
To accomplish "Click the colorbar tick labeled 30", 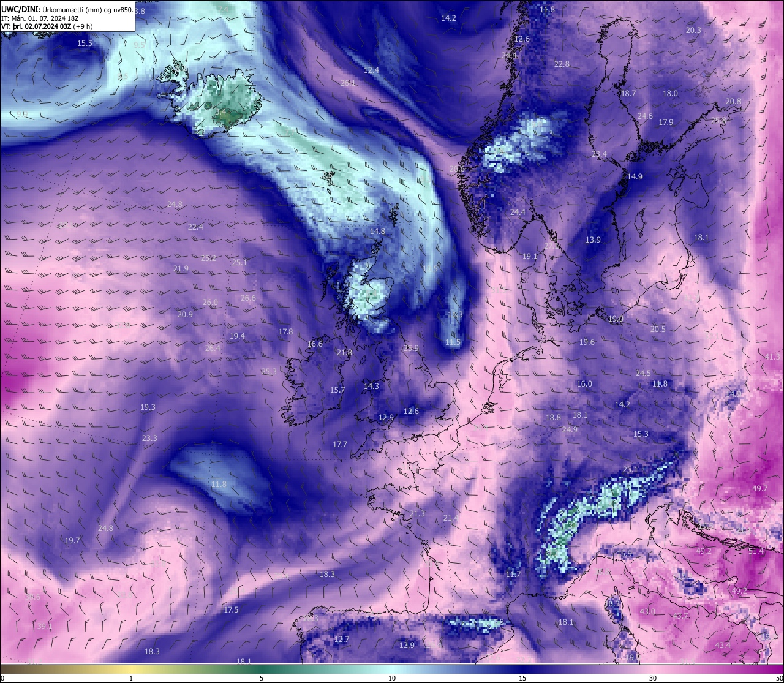I will [x=653, y=678].
